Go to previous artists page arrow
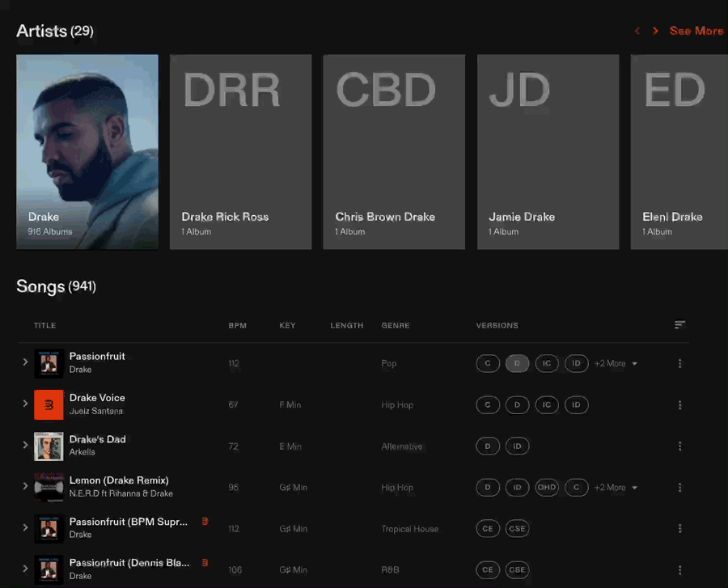This screenshot has width=728, height=588. pos(637,31)
